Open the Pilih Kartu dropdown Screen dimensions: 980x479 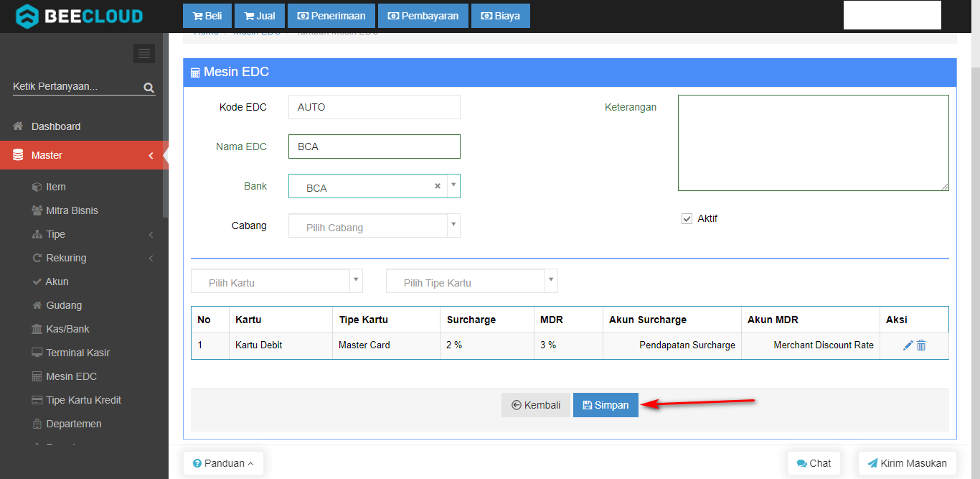(x=277, y=281)
